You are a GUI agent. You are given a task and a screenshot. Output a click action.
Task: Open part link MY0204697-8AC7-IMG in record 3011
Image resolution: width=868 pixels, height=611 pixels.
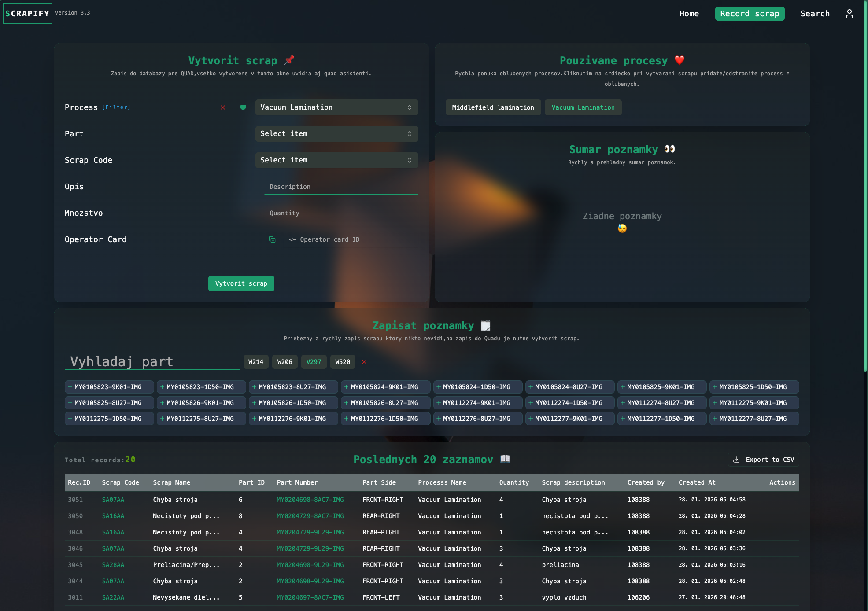point(310,597)
